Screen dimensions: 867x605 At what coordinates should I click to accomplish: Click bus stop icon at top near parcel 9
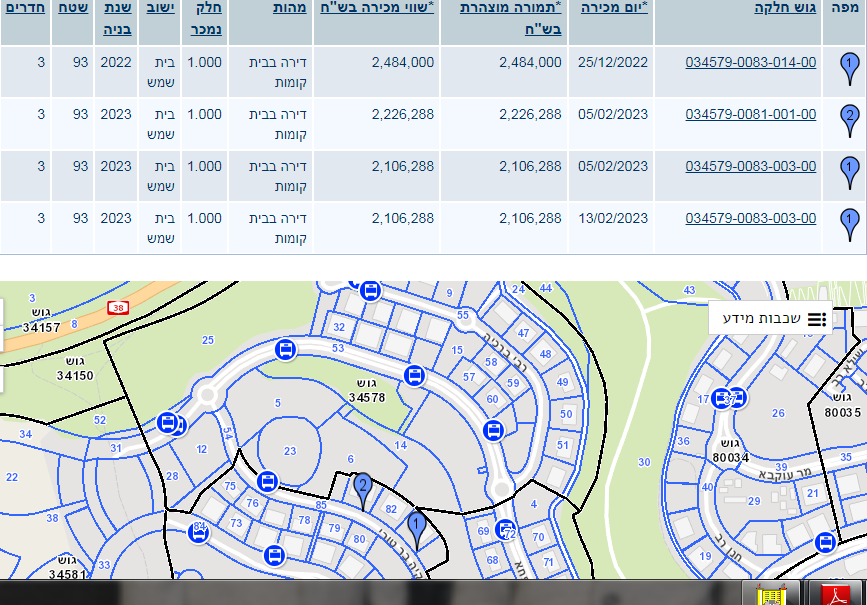(x=370, y=290)
